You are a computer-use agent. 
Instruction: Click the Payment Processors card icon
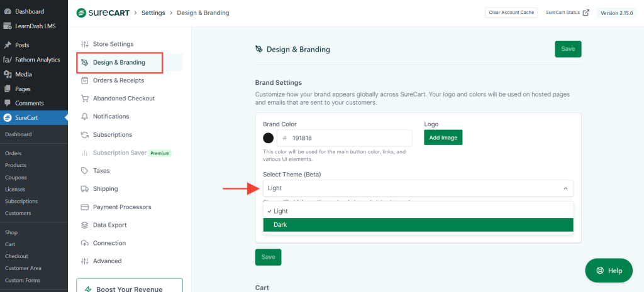pyautogui.click(x=85, y=207)
